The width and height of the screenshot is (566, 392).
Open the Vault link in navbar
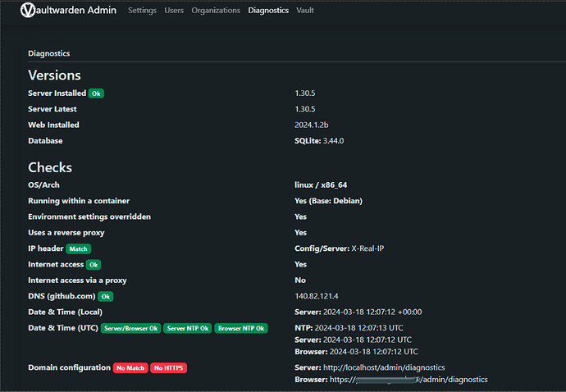[305, 11]
